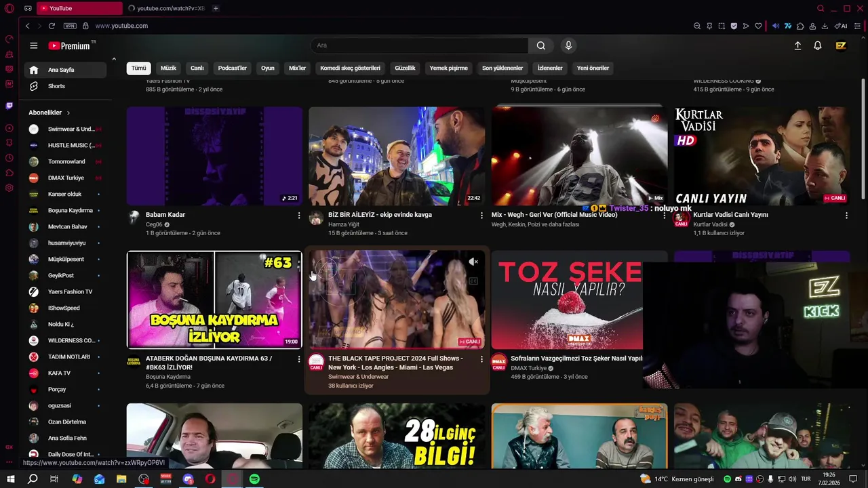Collapse chip bar with the up chevron
Viewport: 868px width, 488px height.
coord(114,60)
